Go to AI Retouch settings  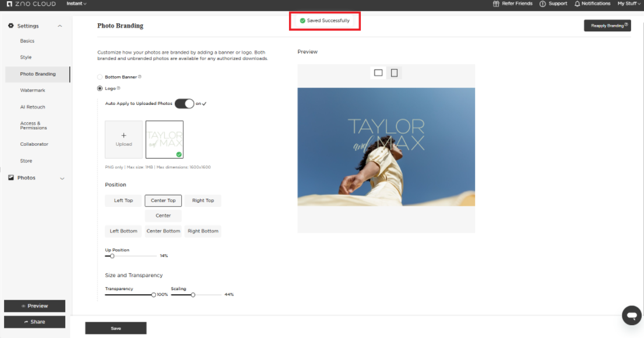point(33,107)
